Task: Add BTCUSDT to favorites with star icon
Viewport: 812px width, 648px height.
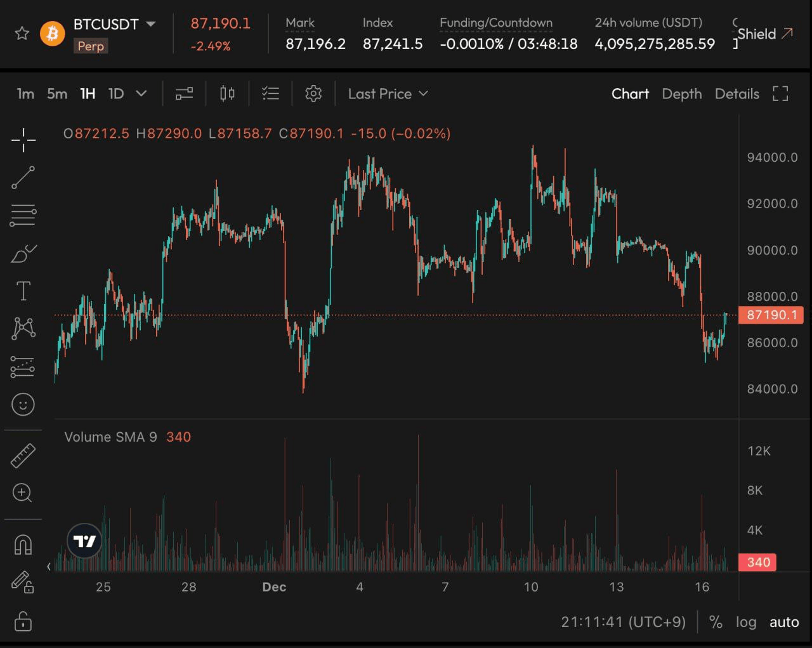Action: coord(22,33)
